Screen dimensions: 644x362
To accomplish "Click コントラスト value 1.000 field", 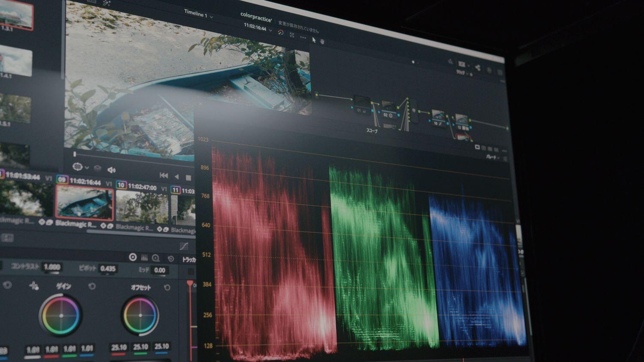I will tap(52, 267).
